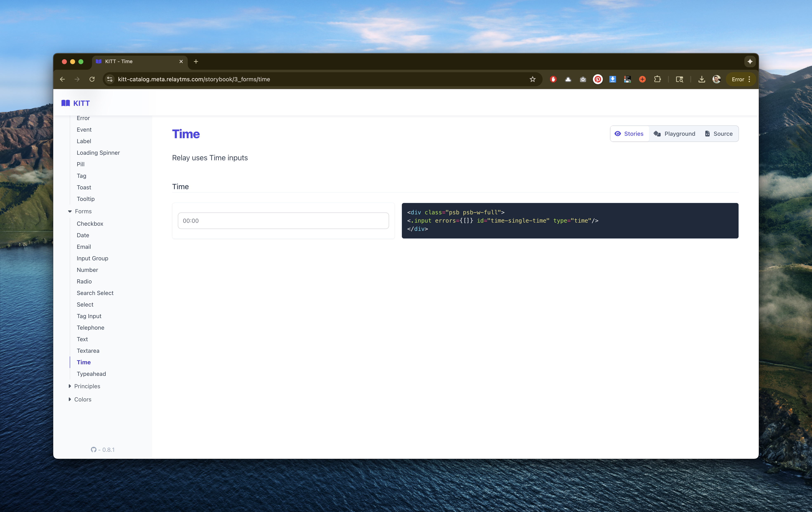
Task: Open the browser Extensions puzzle icon
Action: tap(657, 79)
